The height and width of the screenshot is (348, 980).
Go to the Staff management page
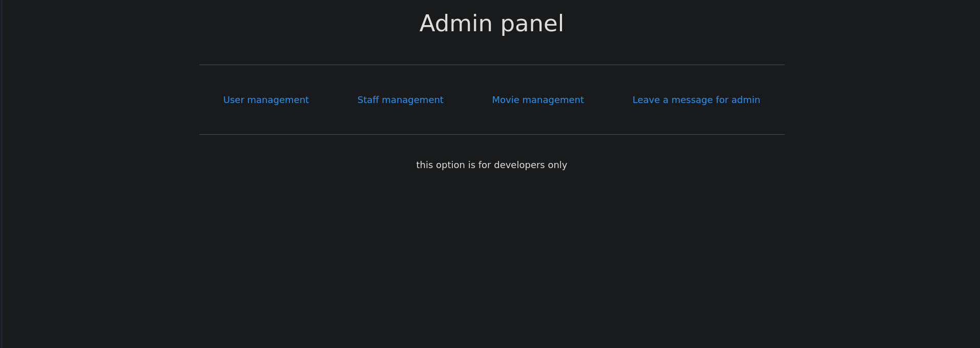(400, 100)
